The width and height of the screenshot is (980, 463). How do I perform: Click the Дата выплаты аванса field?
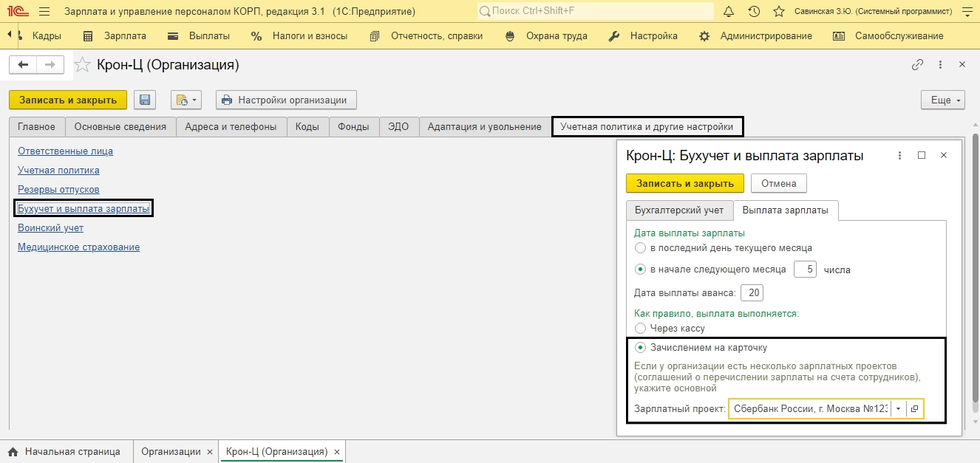[753, 292]
